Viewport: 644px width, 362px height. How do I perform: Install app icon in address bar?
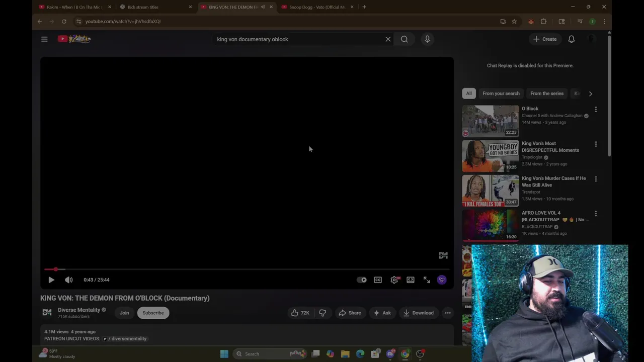(x=503, y=22)
